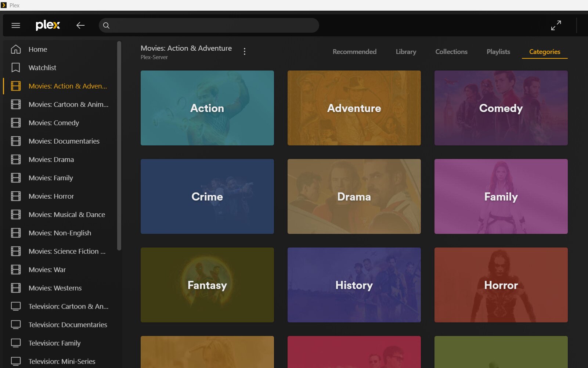The width and height of the screenshot is (588, 368).
Task: Click the search magnifier icon
Action: coord(106,25)
